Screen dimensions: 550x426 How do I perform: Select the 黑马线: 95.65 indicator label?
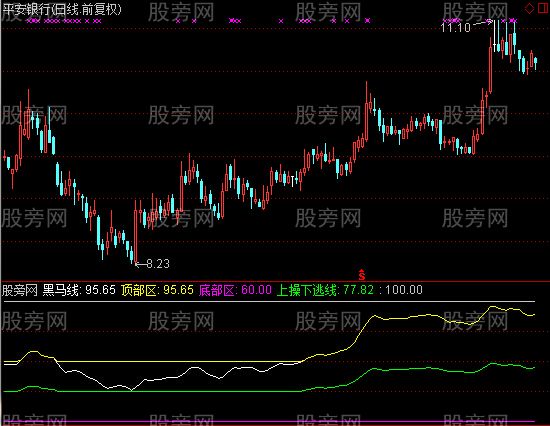tap(79, 290)
